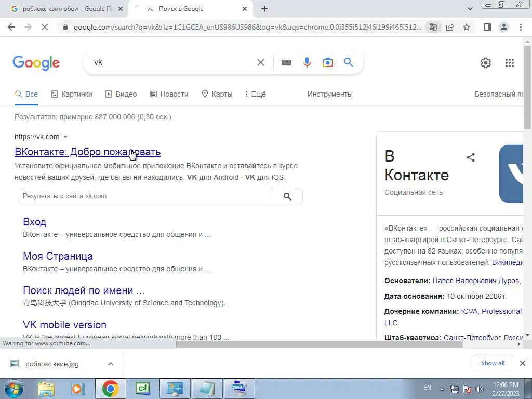Open the C# application on the taskbar
The height and width of the screenshot is (399, 532).
pyautogui.click(x=143, y=389)
